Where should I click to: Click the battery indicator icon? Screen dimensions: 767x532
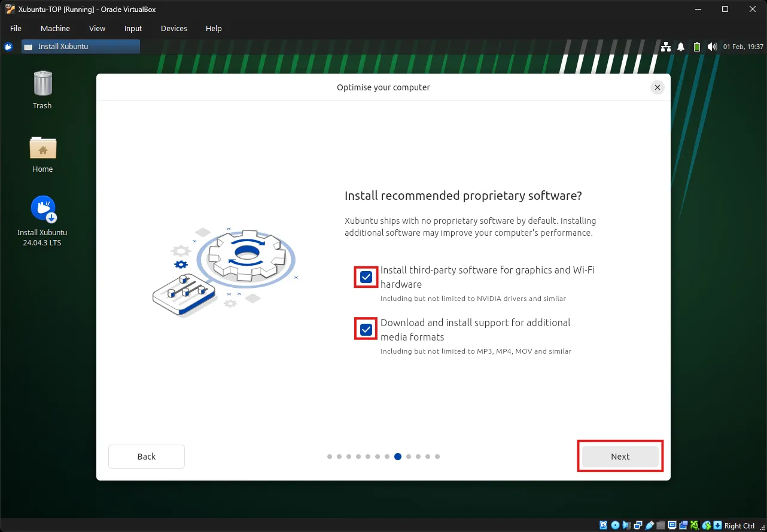point(696,46)
